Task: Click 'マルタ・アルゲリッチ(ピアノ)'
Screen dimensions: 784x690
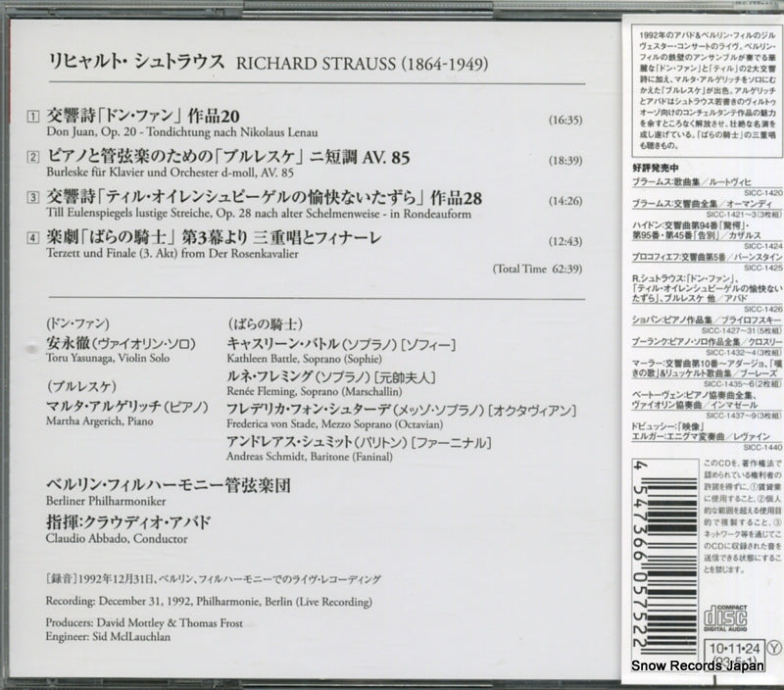Action: tap(127, 407)
